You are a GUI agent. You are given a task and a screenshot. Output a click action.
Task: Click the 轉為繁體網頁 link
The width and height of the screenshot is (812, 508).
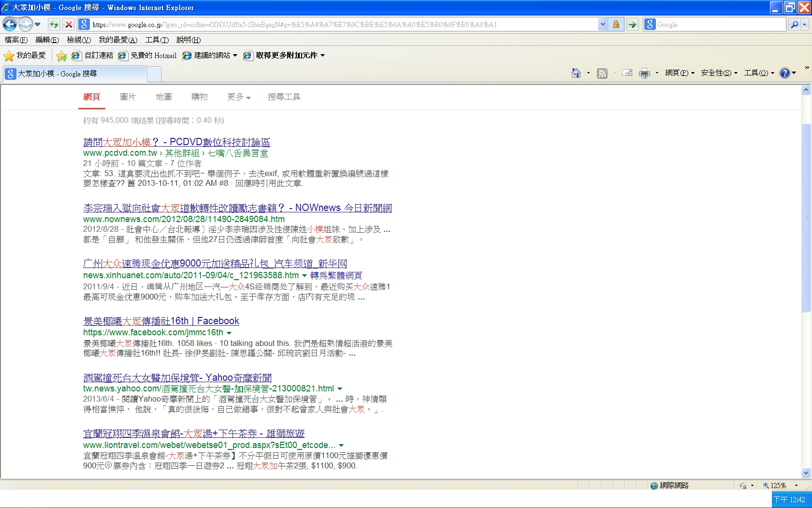tap(336, 275)
